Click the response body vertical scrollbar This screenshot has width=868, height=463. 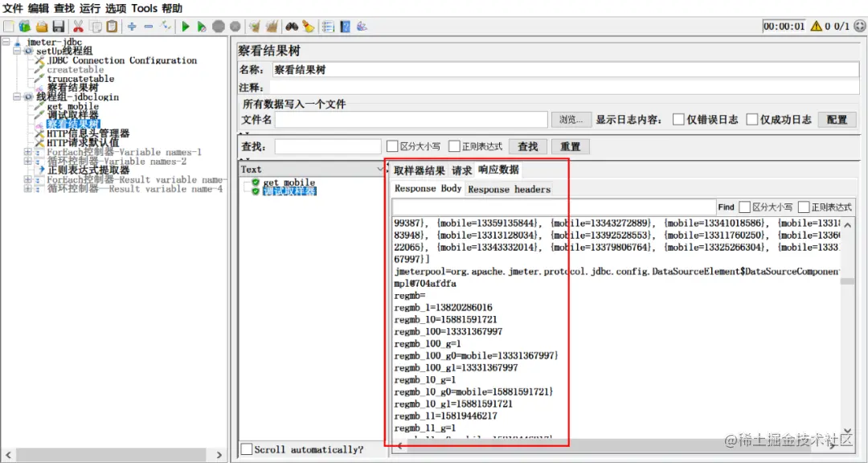pos(847,327)
